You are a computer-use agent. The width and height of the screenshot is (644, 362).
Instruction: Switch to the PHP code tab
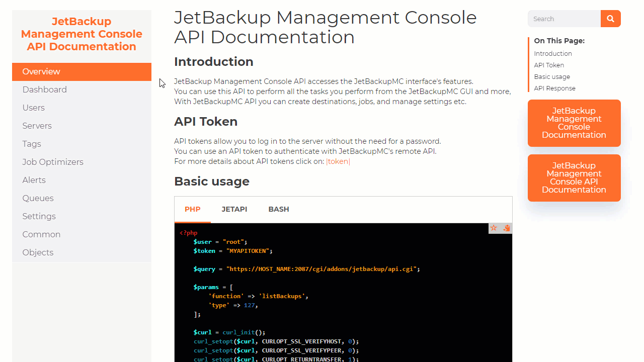tap(193, 210)
